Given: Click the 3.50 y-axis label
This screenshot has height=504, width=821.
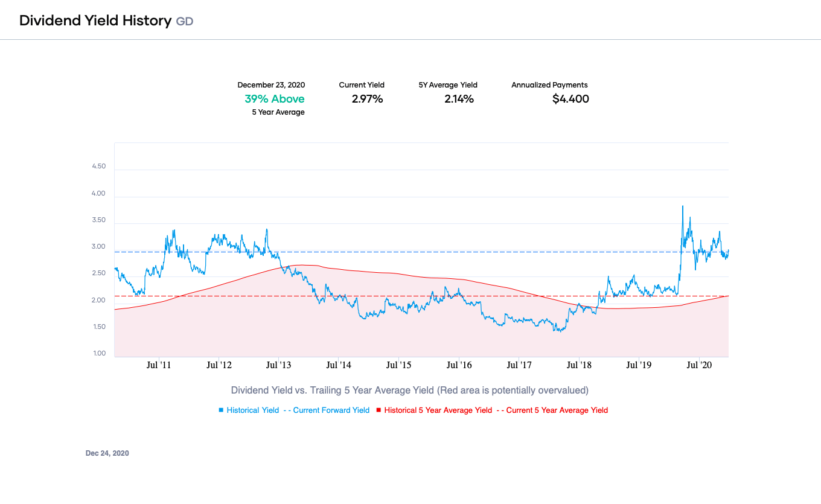Looking at the screenshot, I should (x=98, y=220).
